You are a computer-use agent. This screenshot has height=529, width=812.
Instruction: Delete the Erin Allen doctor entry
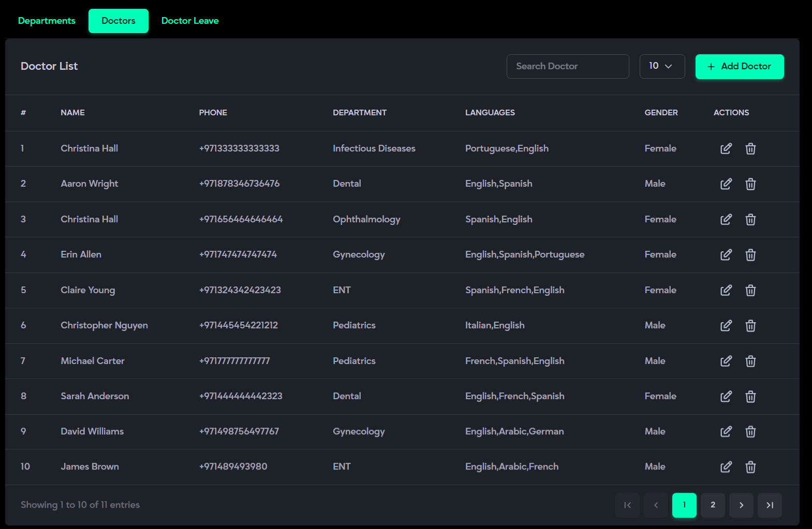750,255
